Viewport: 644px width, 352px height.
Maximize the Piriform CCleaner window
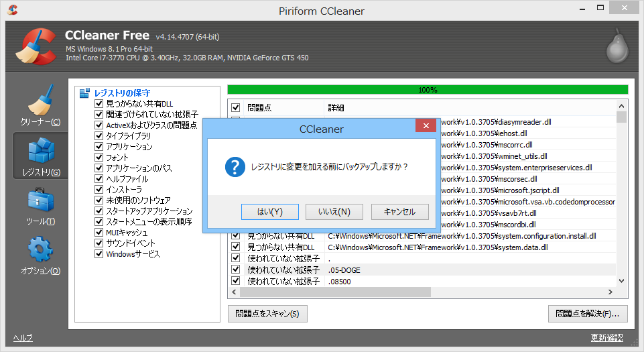click(x=600, y=8)
